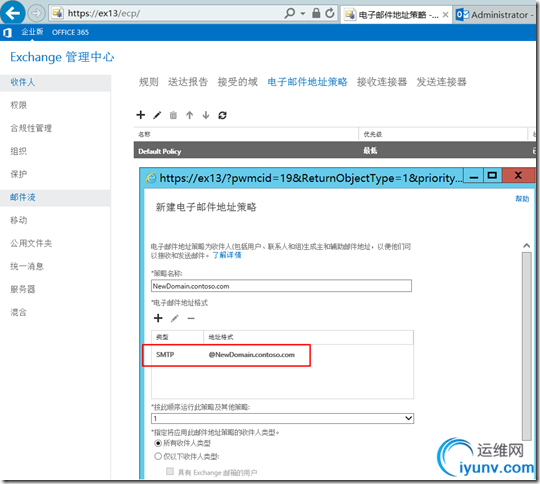Close the 电子邮件地址策略 browser tab
This screenshot has width=540, height=484.
(445, 15)
